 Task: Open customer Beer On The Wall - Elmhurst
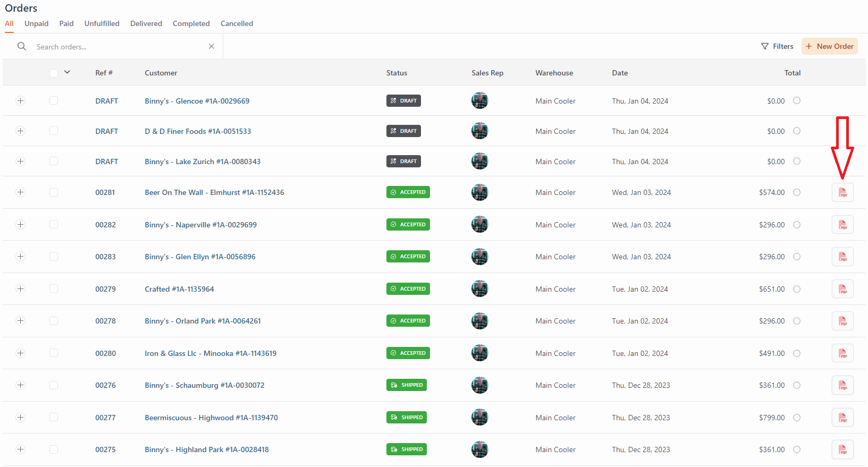pos(214,192)
